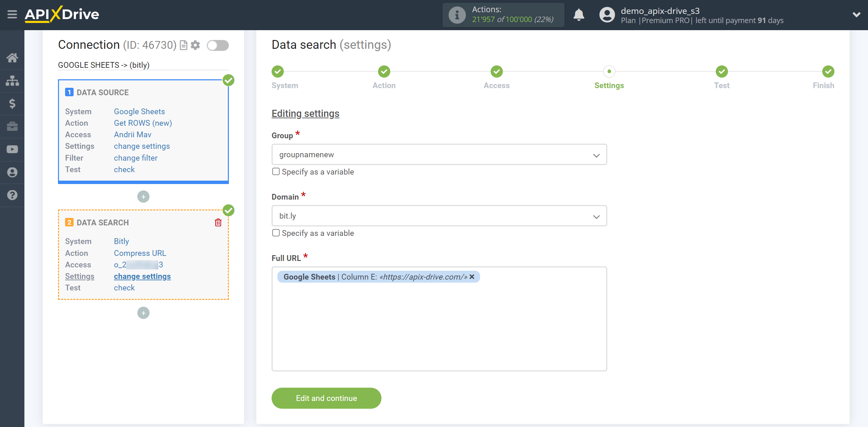The height and width of the screenshot is (427, 868).
Task: Go to the Settings step
Action: click(609, 72)
